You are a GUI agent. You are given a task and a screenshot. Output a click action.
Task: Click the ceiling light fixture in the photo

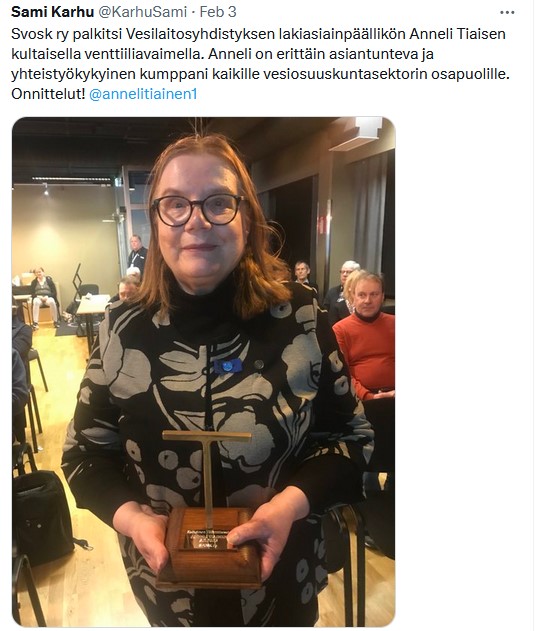pyautogui.click(x=356, y=134)
